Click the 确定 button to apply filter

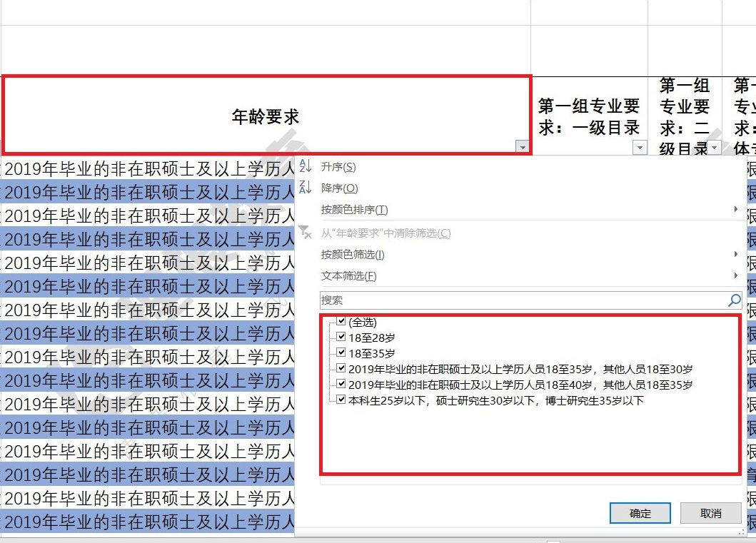(640, 513)
